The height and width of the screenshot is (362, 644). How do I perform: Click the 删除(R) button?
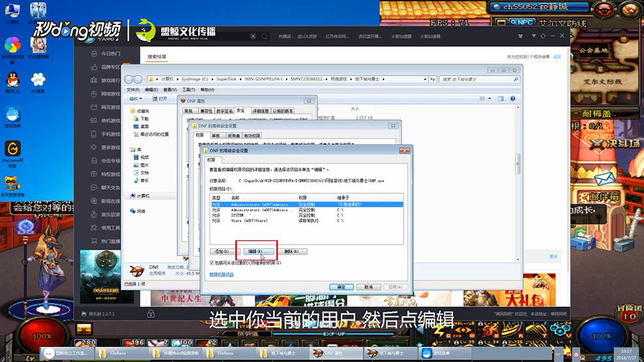point(292,252)
